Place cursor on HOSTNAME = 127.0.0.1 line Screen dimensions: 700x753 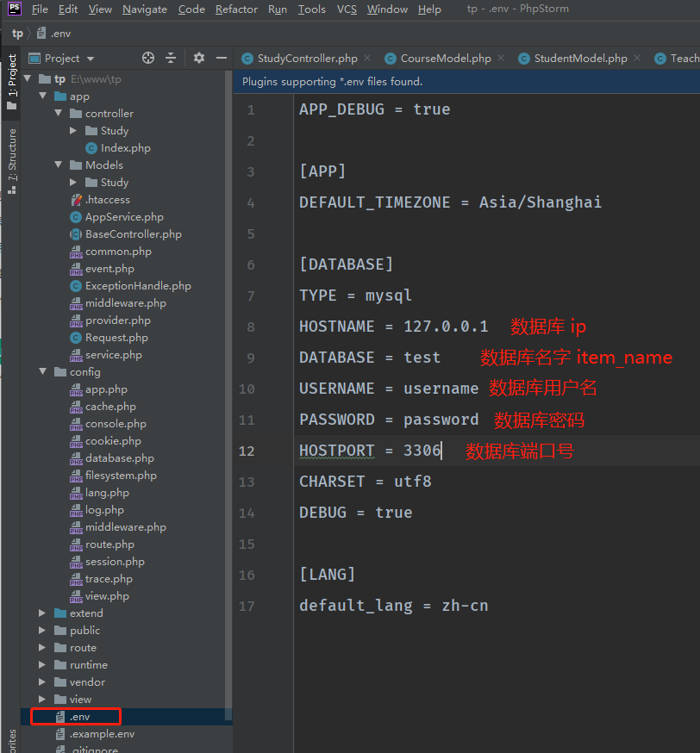point(393,327)
